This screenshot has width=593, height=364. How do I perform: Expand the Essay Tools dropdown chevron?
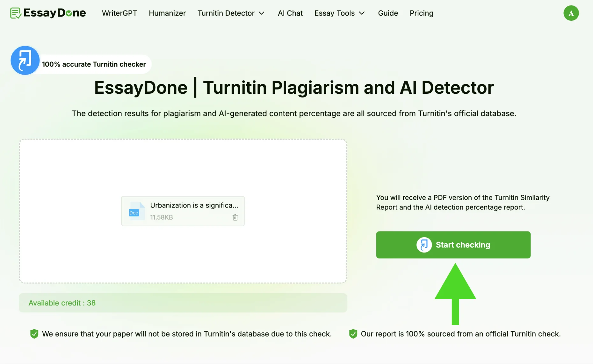coord(362,13)
